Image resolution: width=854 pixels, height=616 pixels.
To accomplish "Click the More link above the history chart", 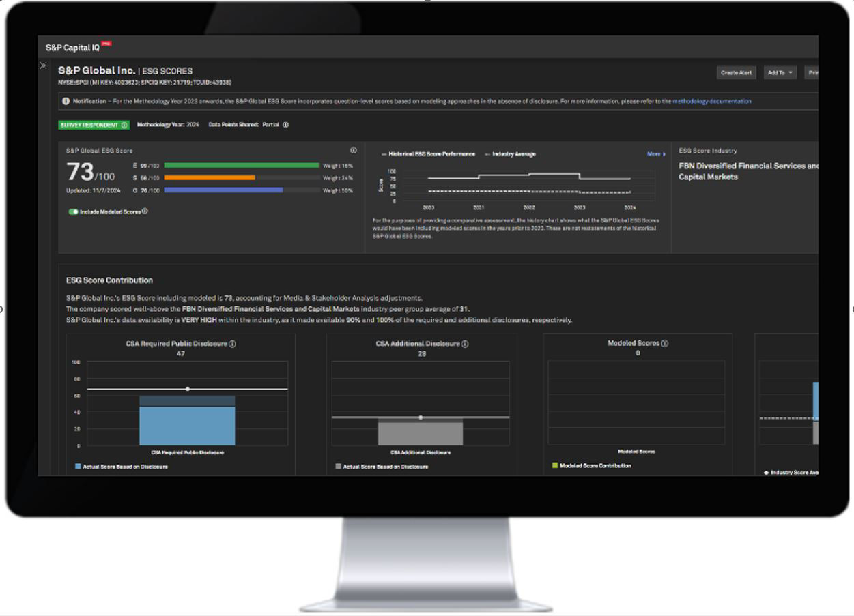I will [x=656, y=154].
